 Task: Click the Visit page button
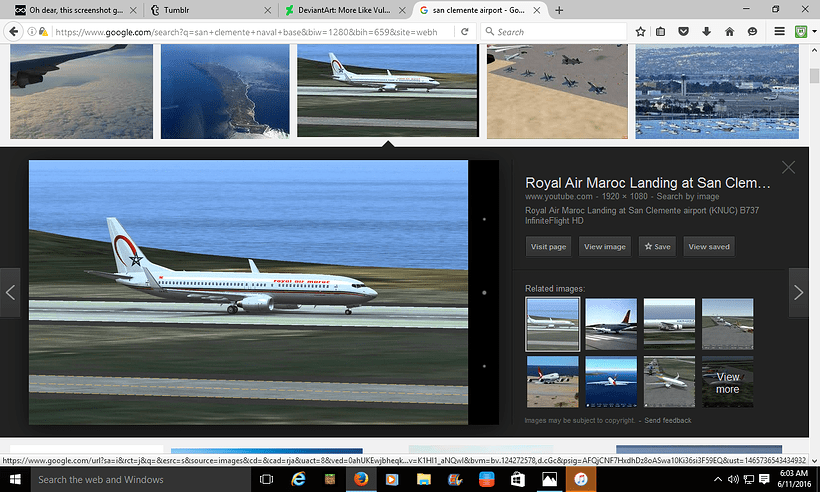click(548, 247)
